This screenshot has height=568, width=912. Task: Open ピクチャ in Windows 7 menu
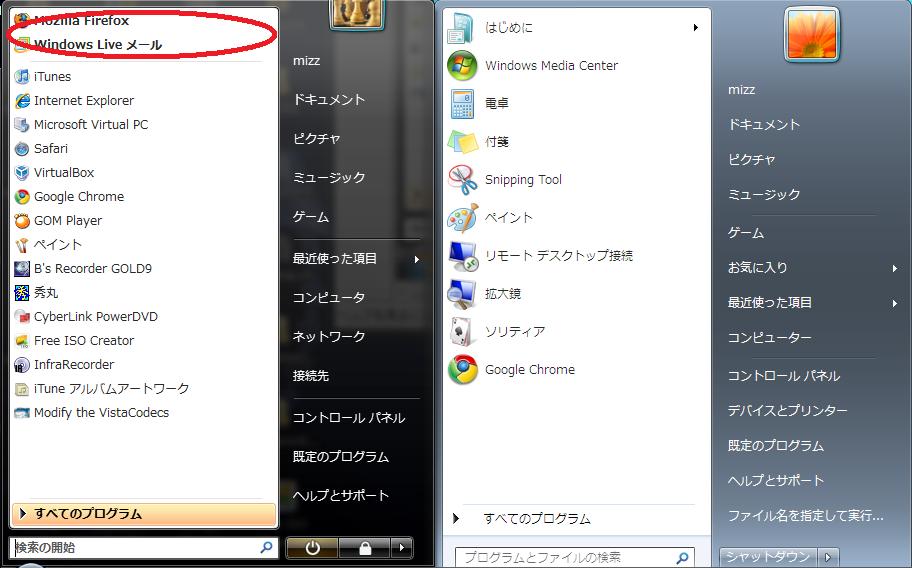[751, 159]
